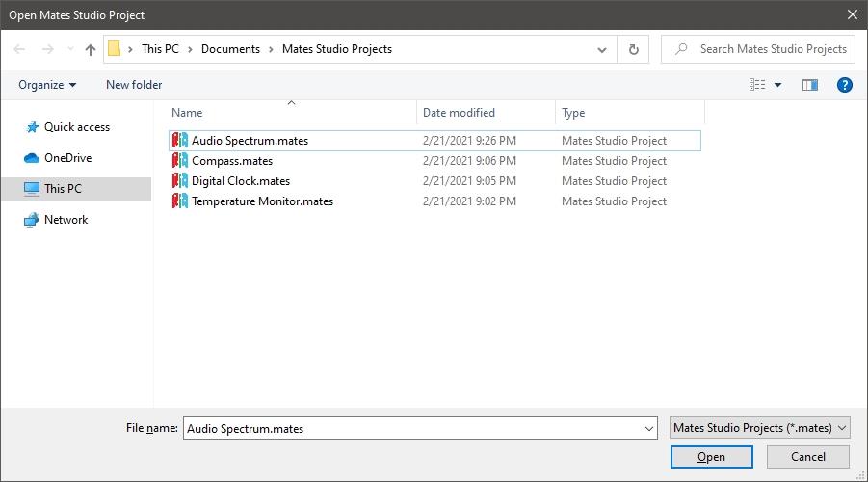Select Mates Studio Projects breadcrumb
The image size is (868, 482).
[x=336, y=49]
